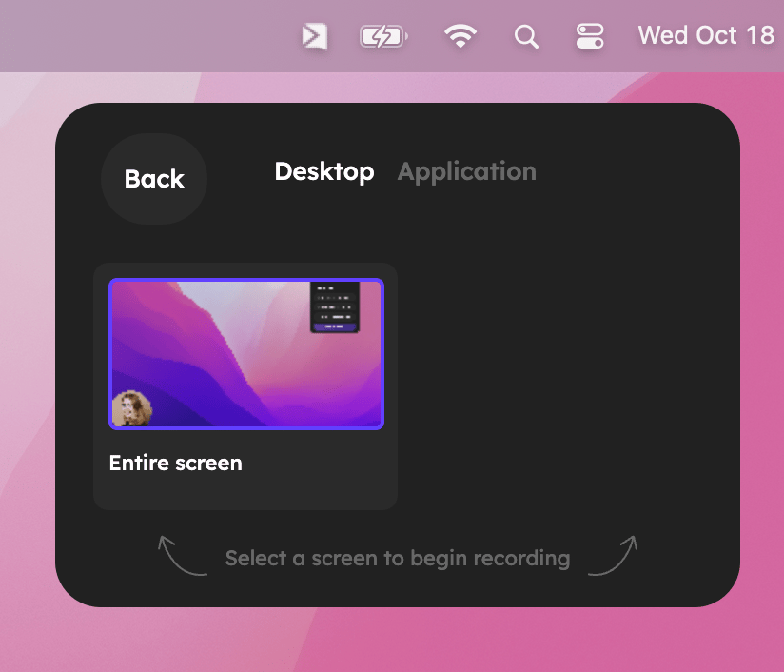The width and height of the screenshot is (784, 672).
Task: Click the Back button
Action: pyautogui.click(x=154, y=179)
